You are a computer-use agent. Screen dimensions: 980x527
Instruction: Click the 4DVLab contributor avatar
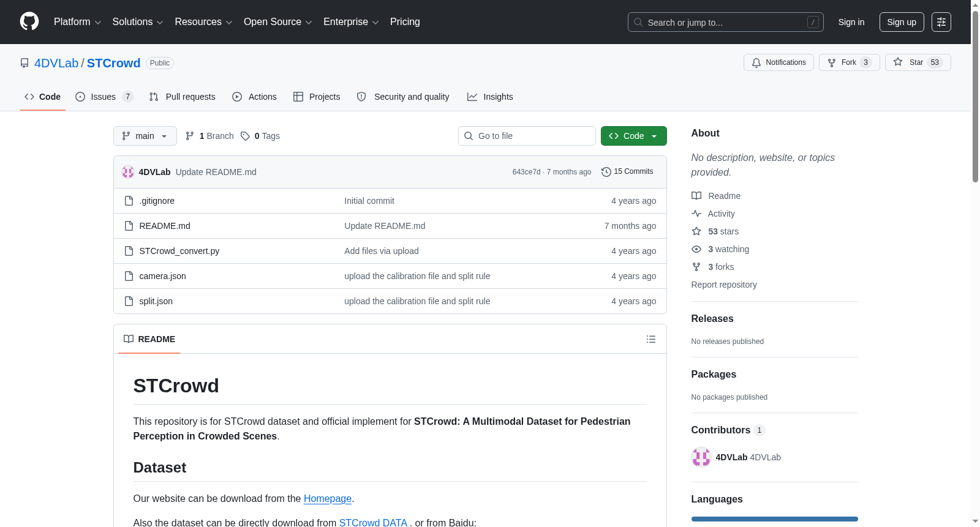pyautogui.click(x=701, y=457)
